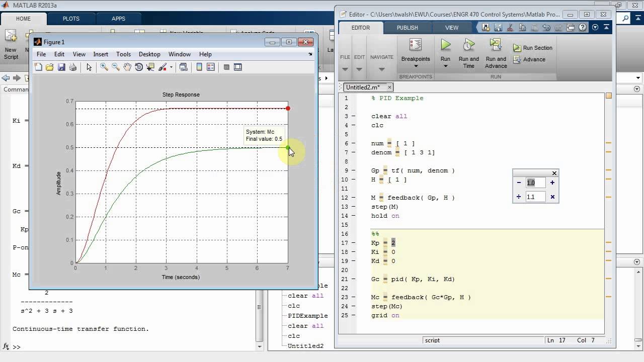This screenshot has width=644, height=362.
Task: Open the Figure 1 Desktop menu
Action: 149,54
